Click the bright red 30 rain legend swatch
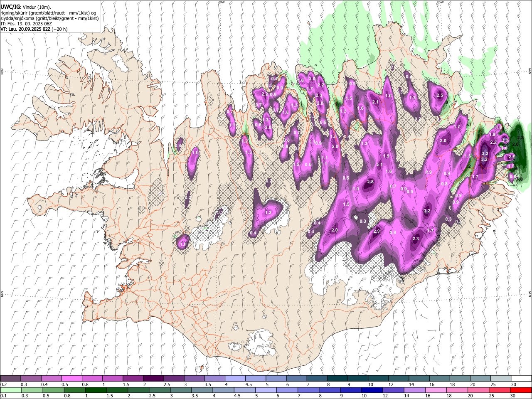 pos(521,390)
